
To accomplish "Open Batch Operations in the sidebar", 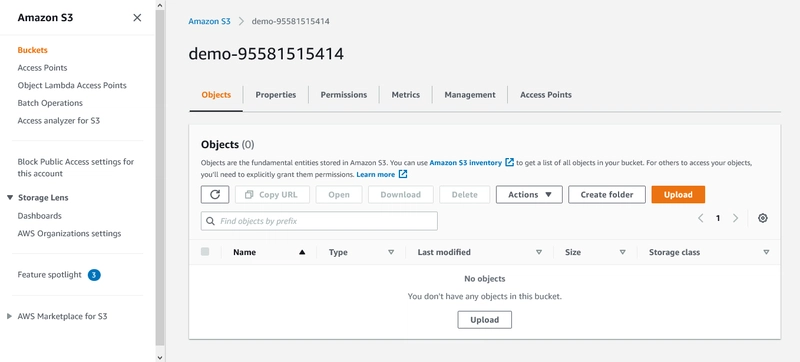I will click(x=50, y=103).
